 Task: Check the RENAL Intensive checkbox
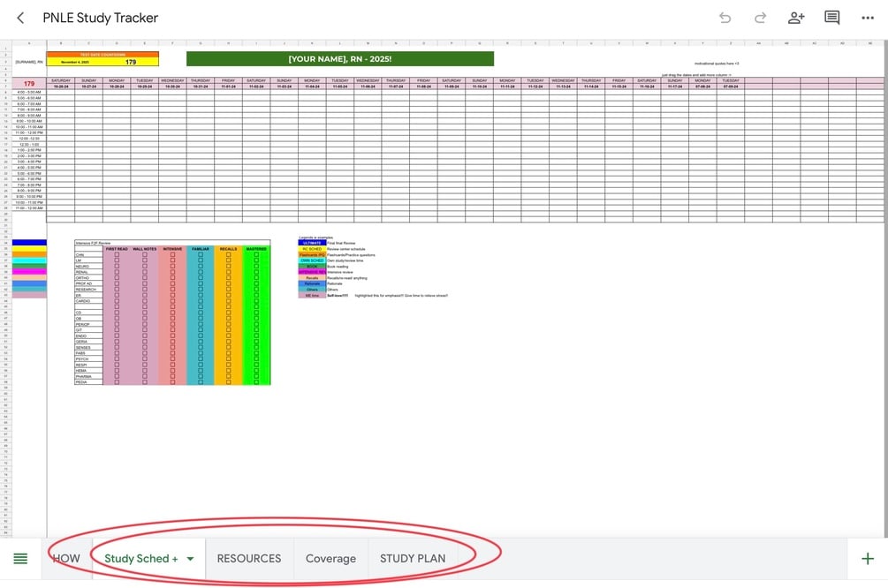click(x=172, y=272)
